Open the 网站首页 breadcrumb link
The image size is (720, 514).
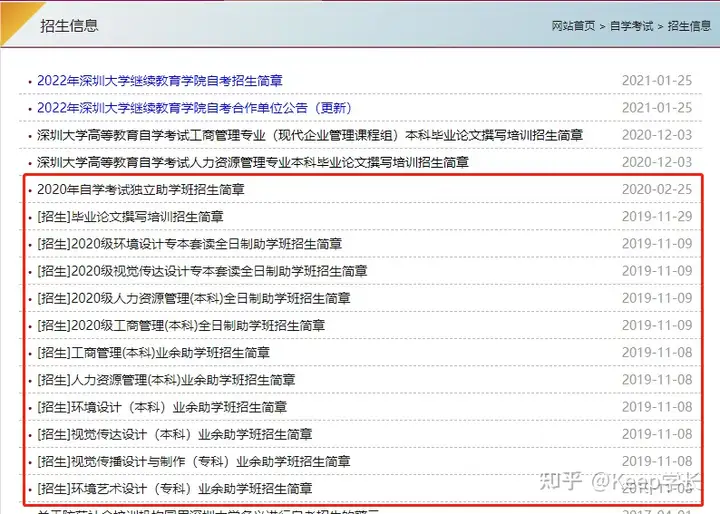pos(573,26)
